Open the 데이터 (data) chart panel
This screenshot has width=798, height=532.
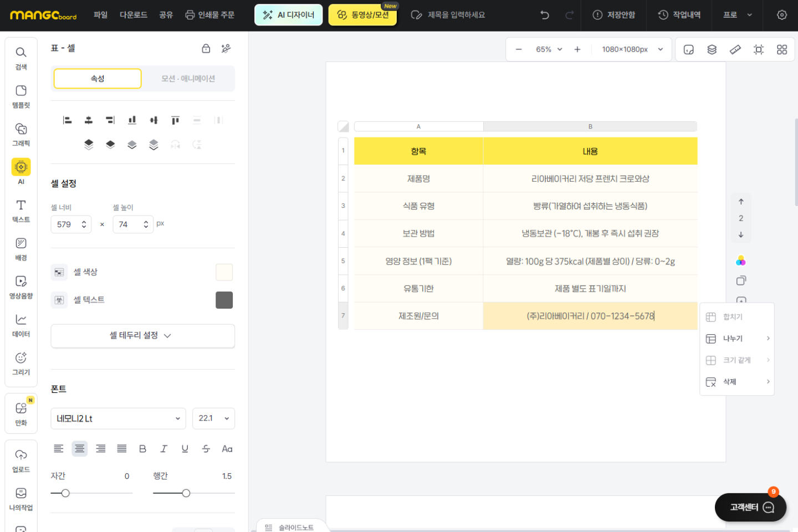[21, 325]
